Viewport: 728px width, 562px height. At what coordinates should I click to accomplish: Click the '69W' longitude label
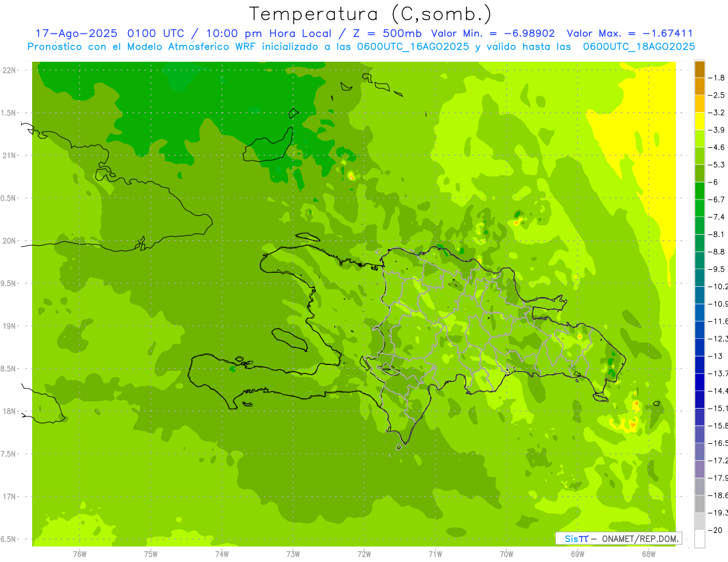(x=578, y=554)
